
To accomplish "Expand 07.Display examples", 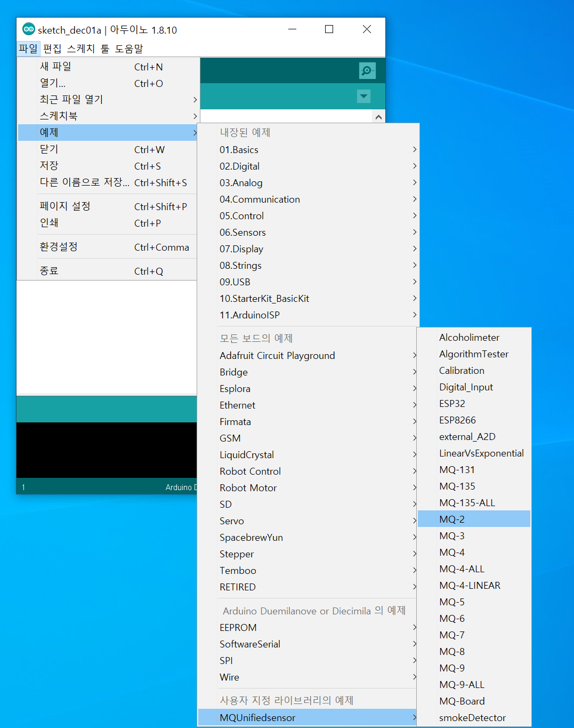I will click(x=308, y=249).
